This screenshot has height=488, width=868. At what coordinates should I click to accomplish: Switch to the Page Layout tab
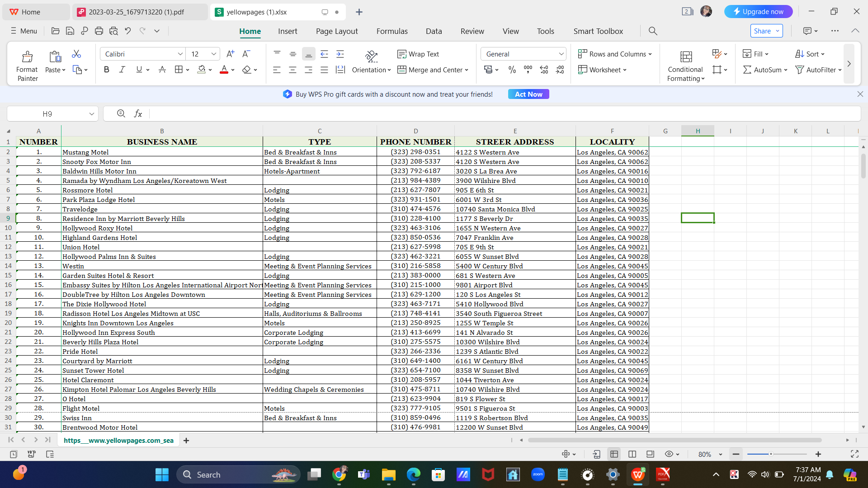click(336, 31)
